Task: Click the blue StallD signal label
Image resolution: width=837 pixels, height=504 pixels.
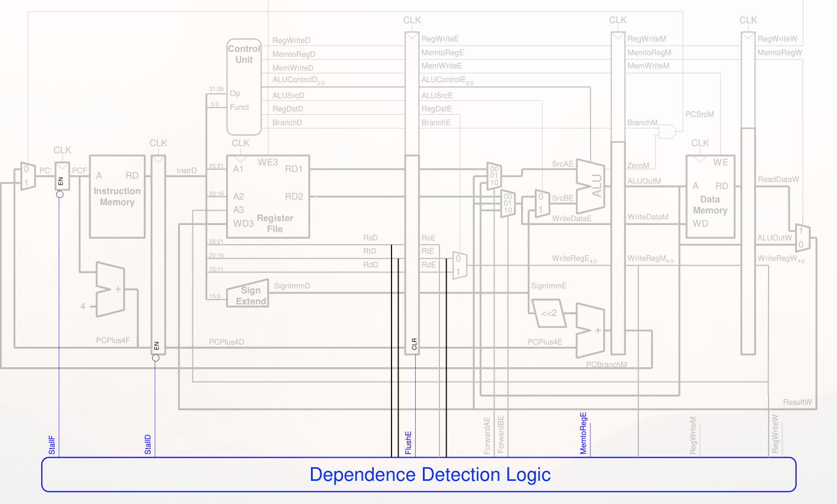Action: [x=148, y=444]
